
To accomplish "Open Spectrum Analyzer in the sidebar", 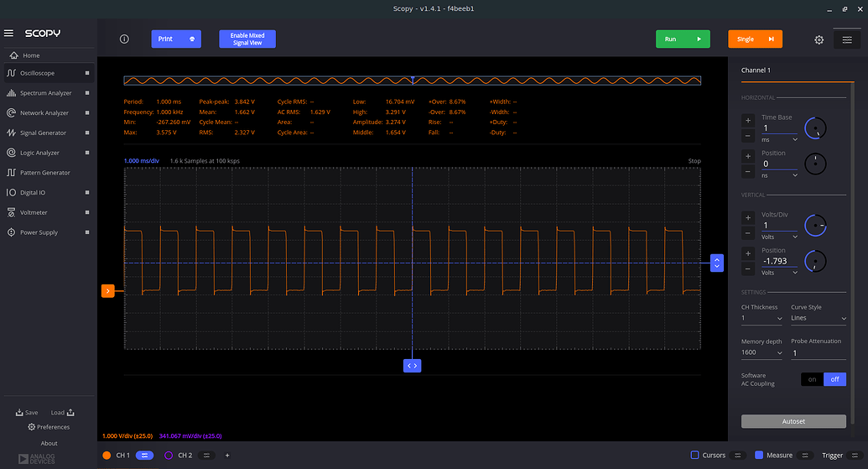I will pos(45,93).
